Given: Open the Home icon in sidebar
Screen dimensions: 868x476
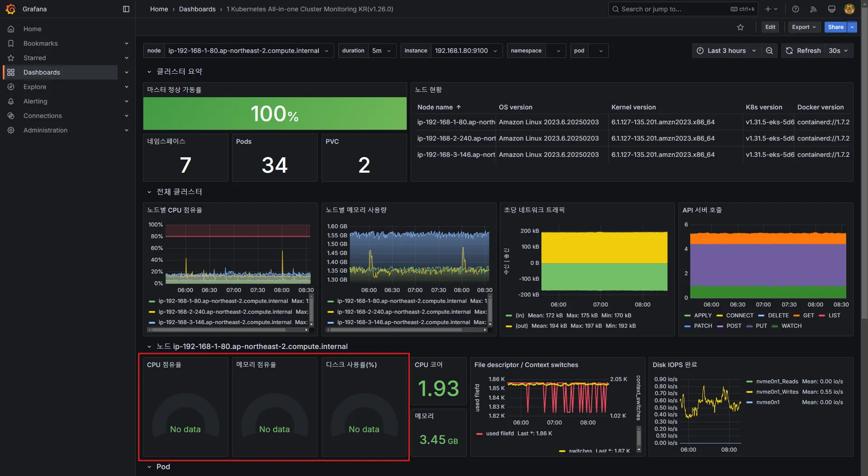Looking at the screenshot, I should (11, 29).
